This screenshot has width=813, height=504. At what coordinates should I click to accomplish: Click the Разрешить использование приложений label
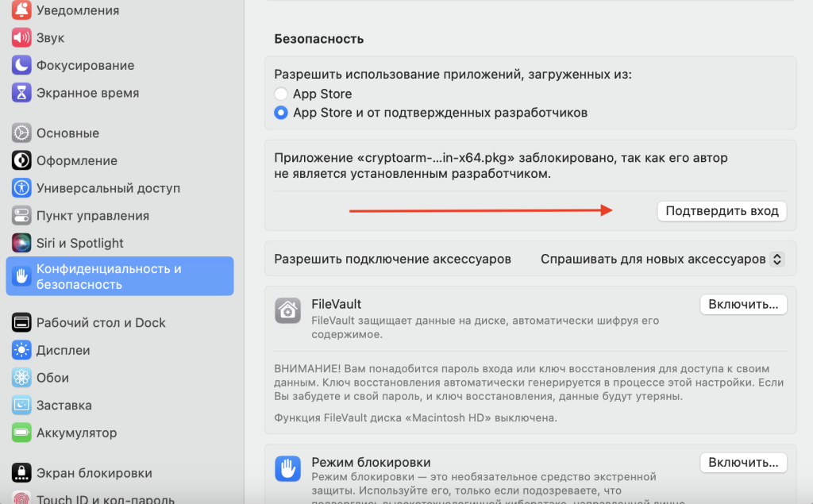pos(453,74)
